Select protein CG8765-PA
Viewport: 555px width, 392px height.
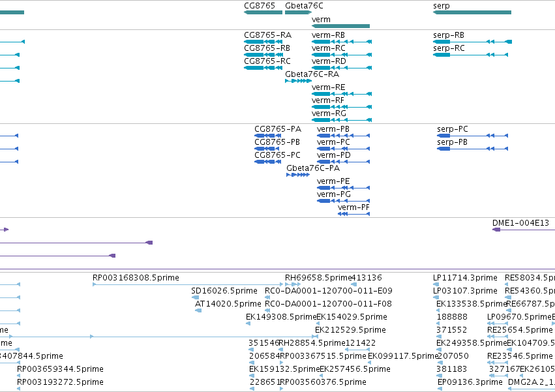click(268, 136)
